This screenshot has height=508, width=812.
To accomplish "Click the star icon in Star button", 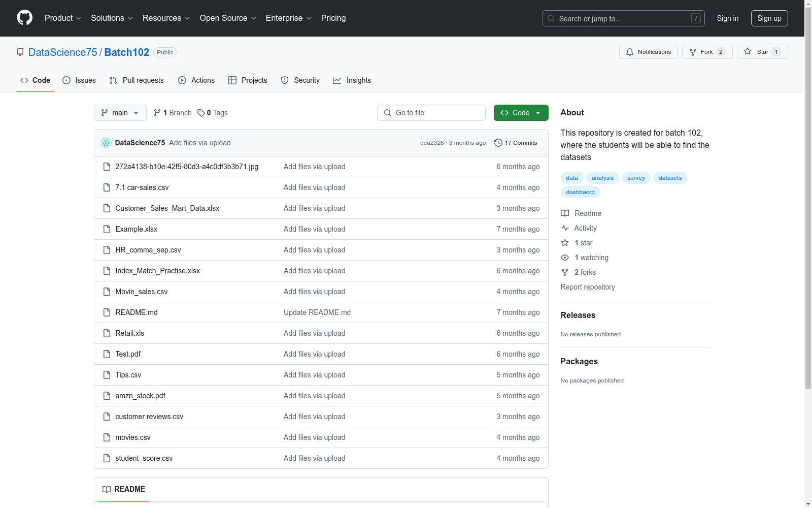I will pos(748,51).
